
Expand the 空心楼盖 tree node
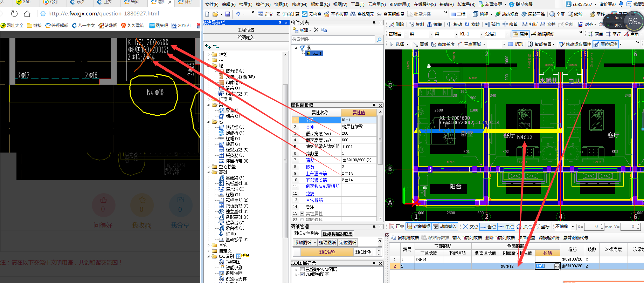(x=209, y=167)
